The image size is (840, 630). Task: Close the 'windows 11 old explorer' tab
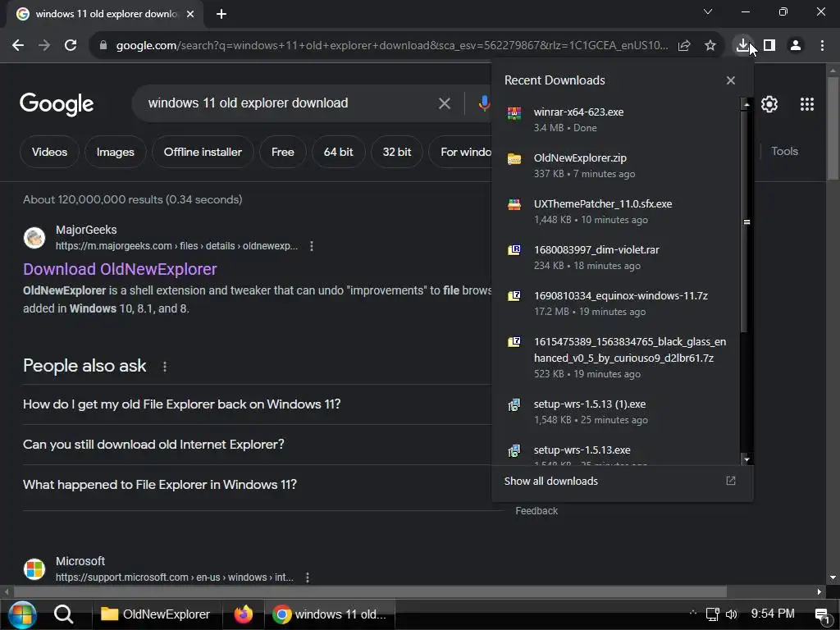190,14
